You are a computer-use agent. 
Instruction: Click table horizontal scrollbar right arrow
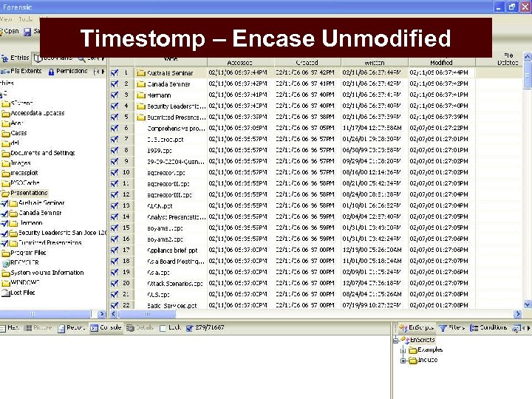click(518, 315)
